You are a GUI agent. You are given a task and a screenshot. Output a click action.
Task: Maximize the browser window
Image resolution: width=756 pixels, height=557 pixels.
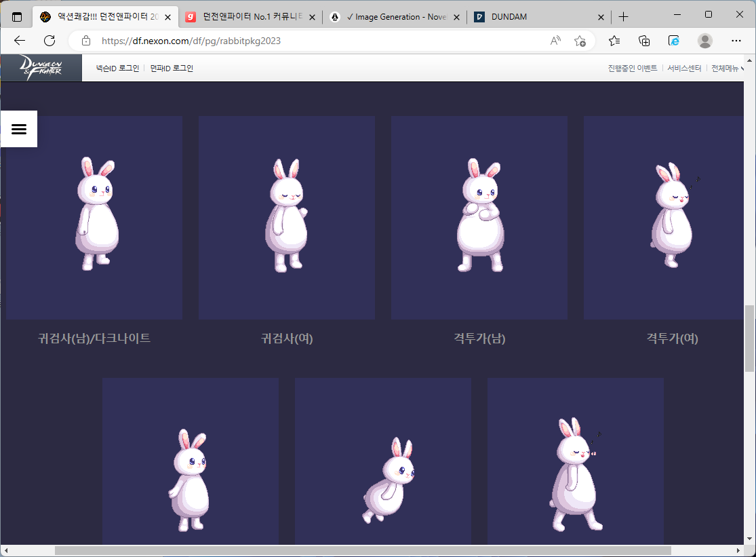click(x=709, y=15)
